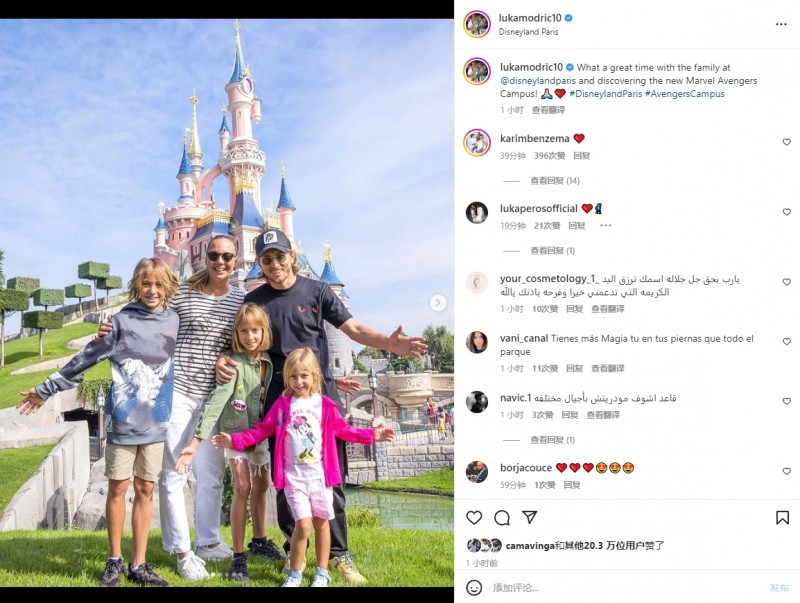
Task: Save post with the bookmark icon
Action: click(782, 518)
